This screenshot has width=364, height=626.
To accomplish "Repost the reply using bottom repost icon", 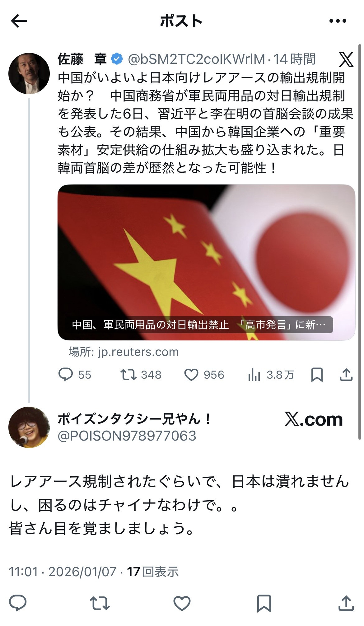I will coord(100,603).
